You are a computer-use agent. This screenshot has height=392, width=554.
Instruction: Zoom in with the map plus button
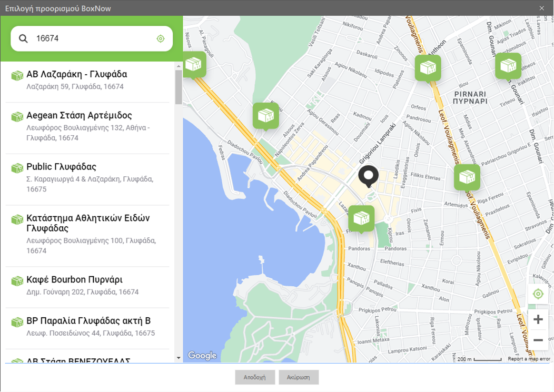538,319
